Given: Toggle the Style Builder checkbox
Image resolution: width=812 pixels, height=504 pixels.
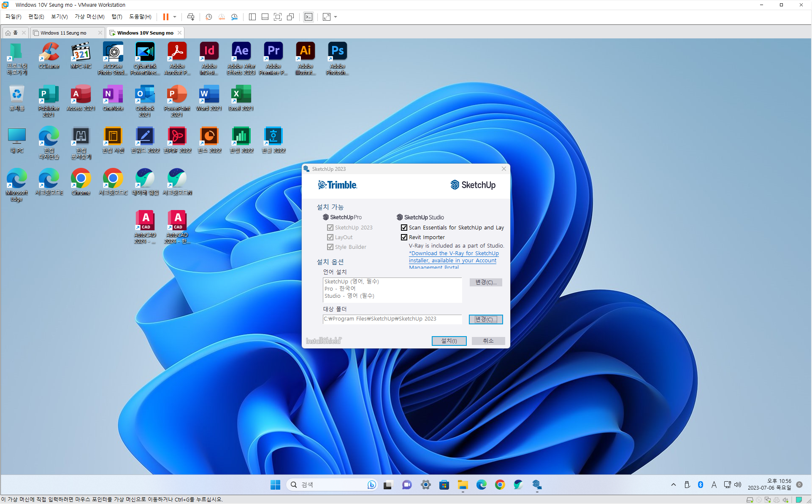Looking at the screenshot, I should (x=330, y=247).
